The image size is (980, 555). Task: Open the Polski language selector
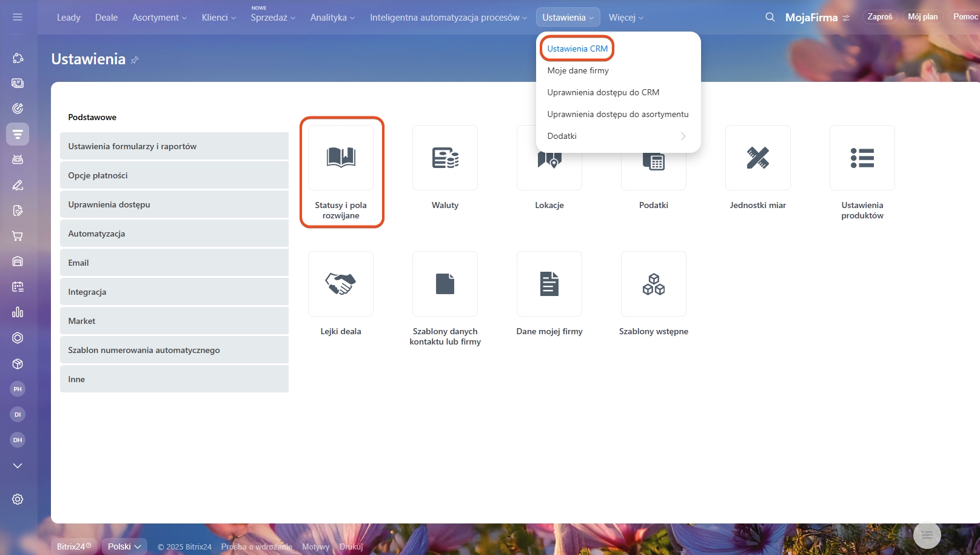124,547
